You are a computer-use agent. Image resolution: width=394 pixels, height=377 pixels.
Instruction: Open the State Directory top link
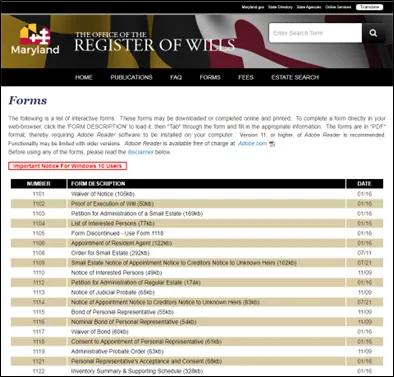coord(280,7)
